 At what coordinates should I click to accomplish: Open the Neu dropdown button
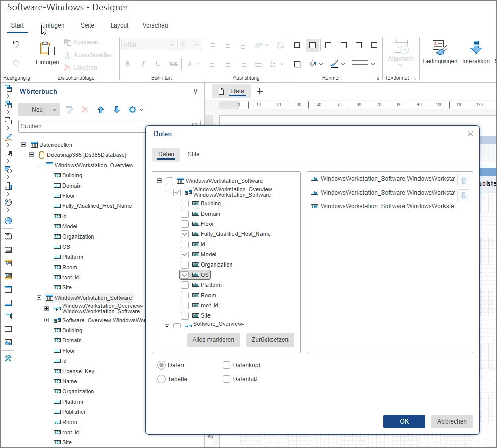pyautogui.click(x=54, y=110)
